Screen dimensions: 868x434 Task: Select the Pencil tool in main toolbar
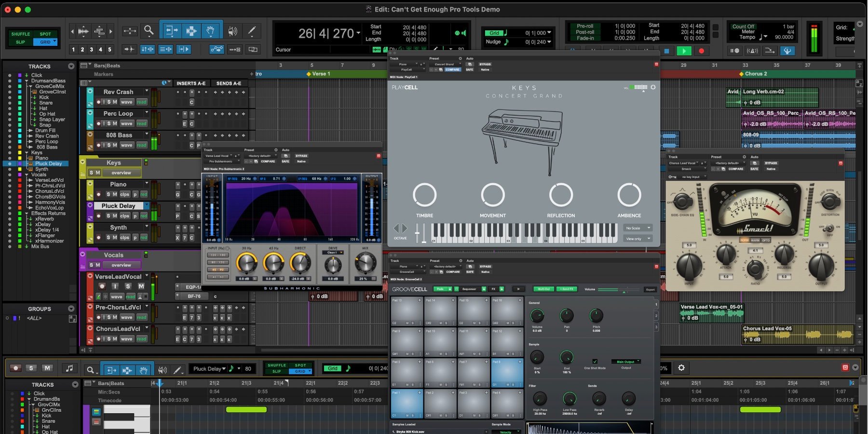tap(252, 31)
